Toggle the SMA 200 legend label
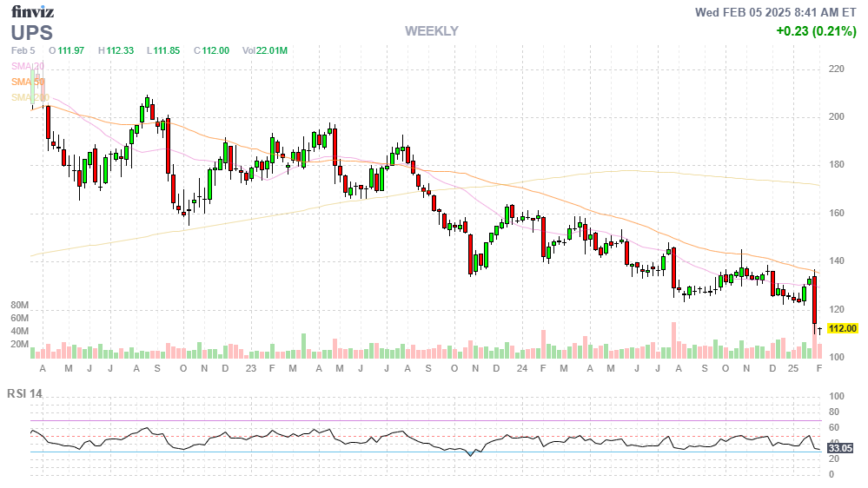The height and width of the screenshot is (488, 868). 30,97
